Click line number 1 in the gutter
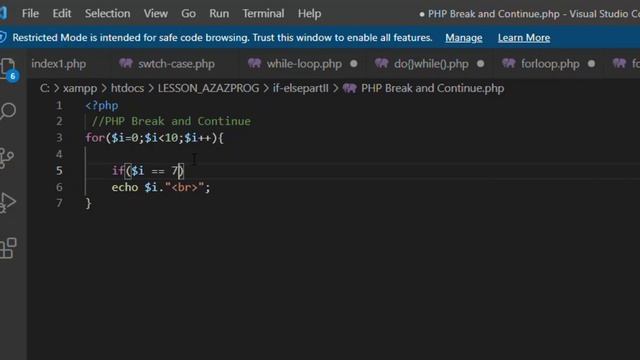 59,105
